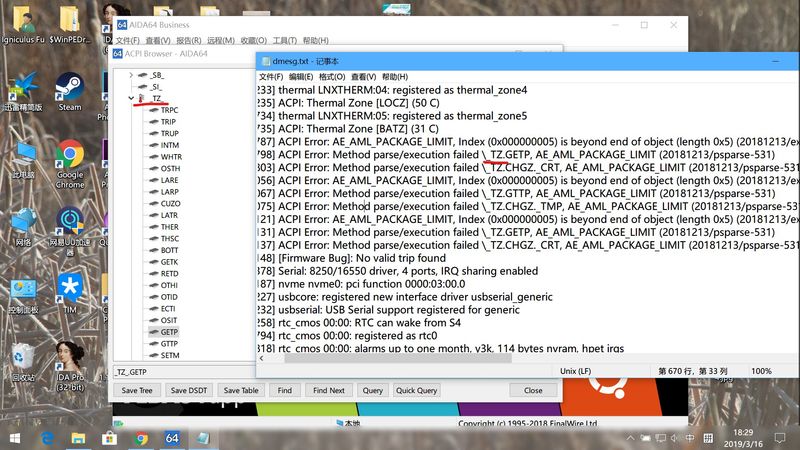The height and width of the screenshot is (450, 800).
Task: Select the TRPC item in ACPI tree
Action: point(169,110)
